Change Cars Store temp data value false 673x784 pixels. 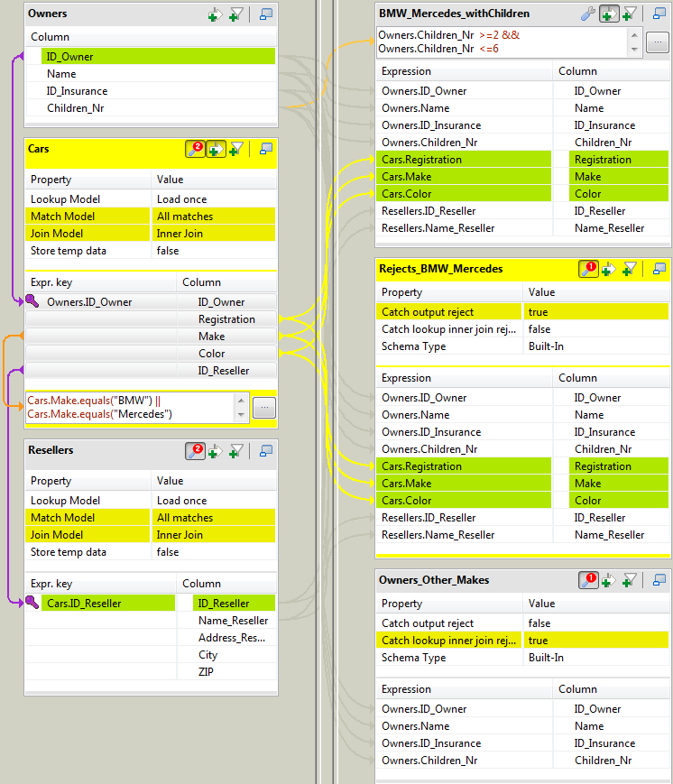(x=214, y=251)
